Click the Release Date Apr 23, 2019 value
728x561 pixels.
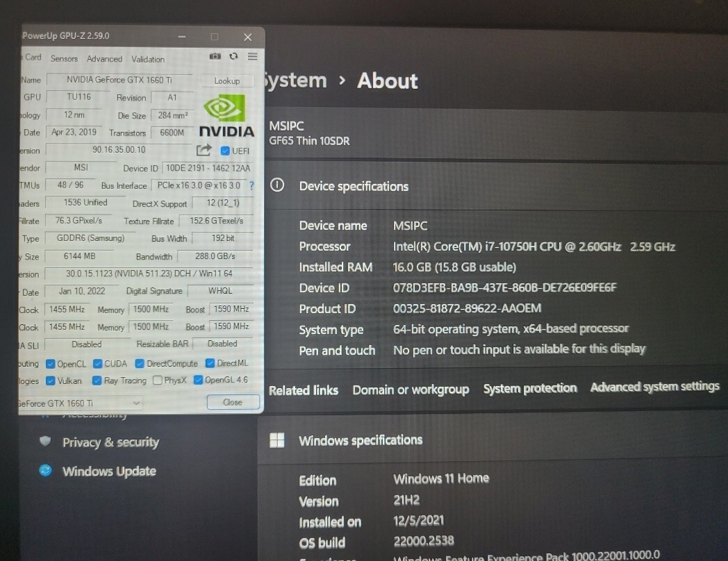click(74, 132)
